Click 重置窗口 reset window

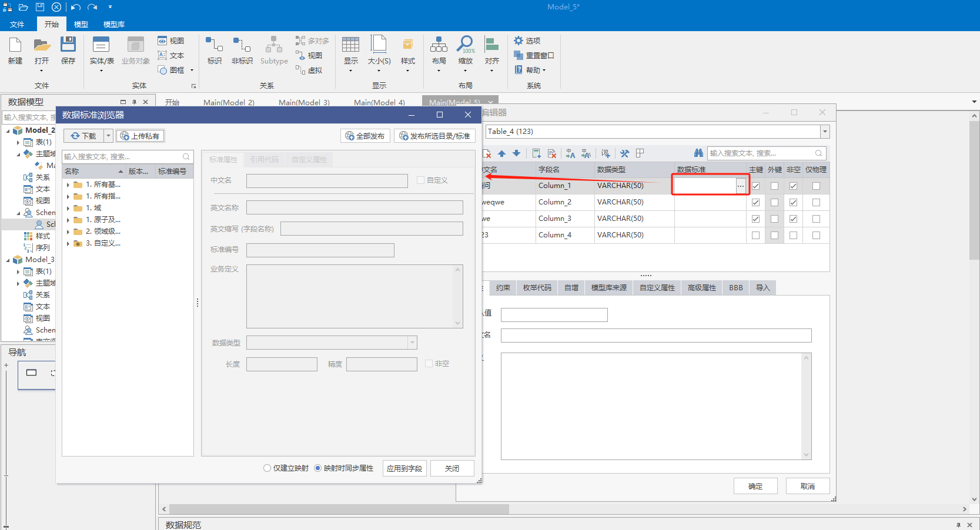(534, 55)
